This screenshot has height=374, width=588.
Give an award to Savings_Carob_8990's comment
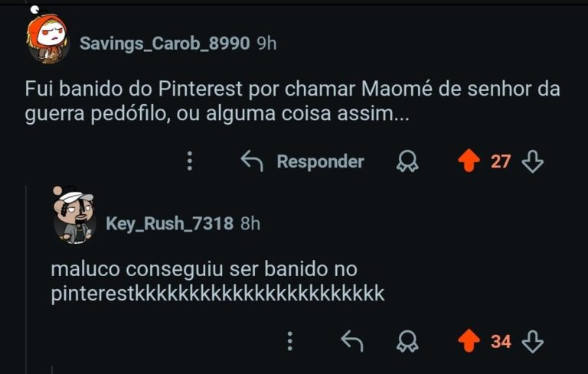pyautogui.click(x=407, y=161)
